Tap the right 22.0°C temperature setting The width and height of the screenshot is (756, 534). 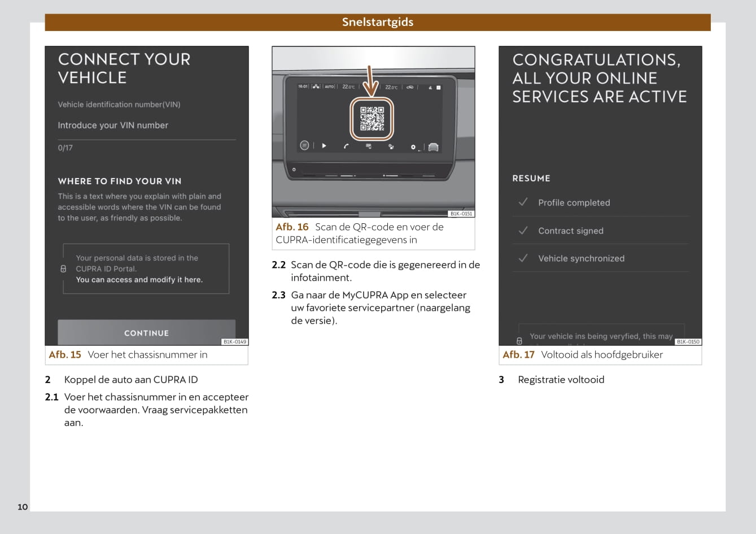pyautogui.click(x=391, y=87)
